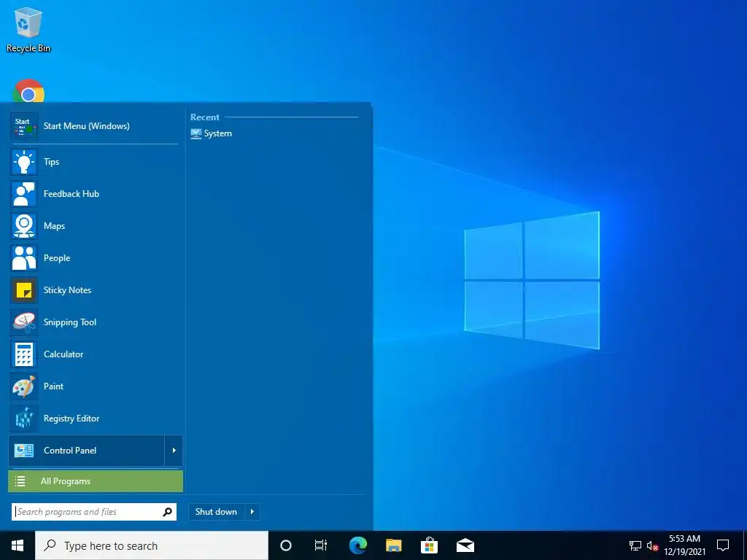
Task: Open the Mail app from the taskbar
Action: [x=465, y=545]
